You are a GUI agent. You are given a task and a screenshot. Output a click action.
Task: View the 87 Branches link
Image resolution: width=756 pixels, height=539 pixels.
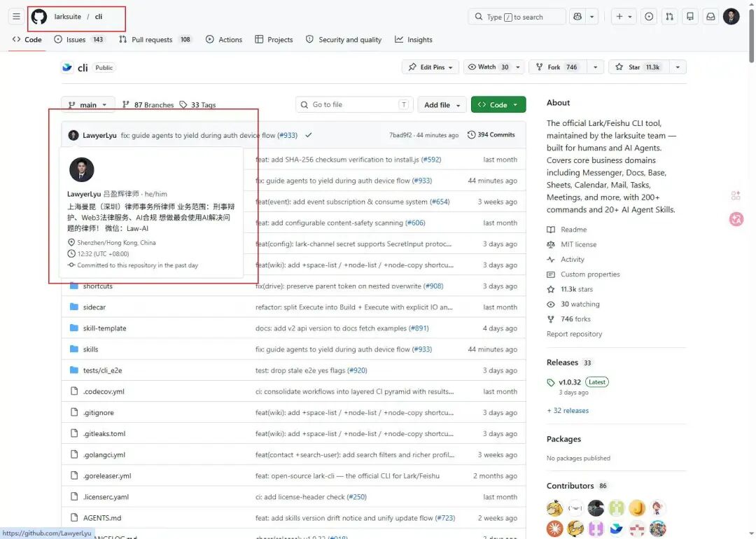point(148,104)
